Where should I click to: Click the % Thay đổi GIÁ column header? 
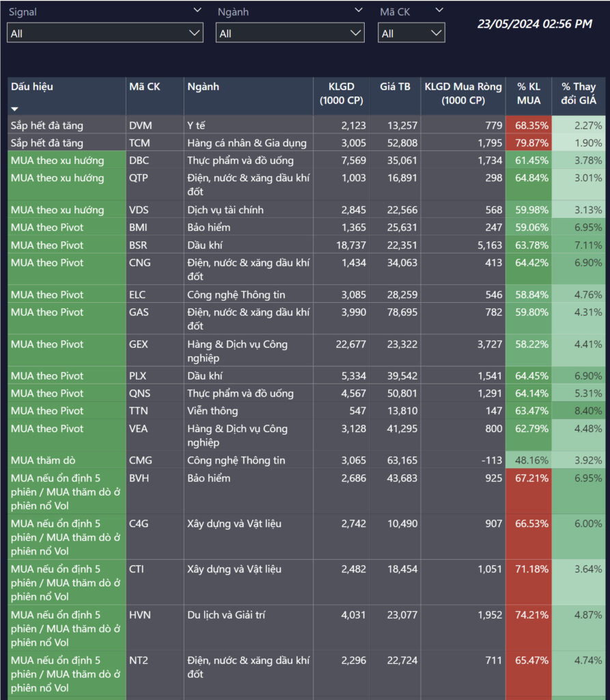point(579,94)
